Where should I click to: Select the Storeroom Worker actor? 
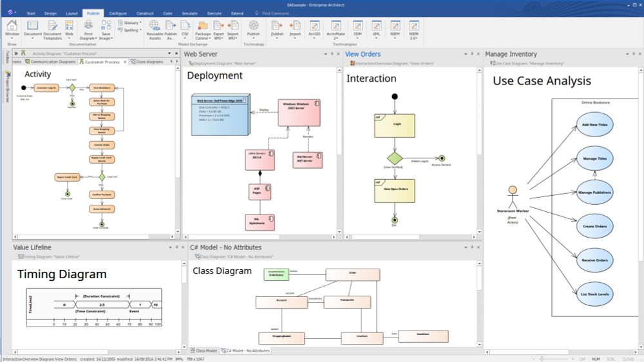click(x=513, y=200)
